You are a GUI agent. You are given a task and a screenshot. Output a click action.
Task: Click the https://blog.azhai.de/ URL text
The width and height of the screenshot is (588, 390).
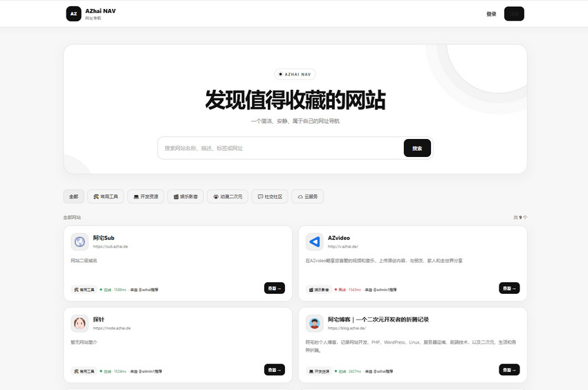click(347, 328)
